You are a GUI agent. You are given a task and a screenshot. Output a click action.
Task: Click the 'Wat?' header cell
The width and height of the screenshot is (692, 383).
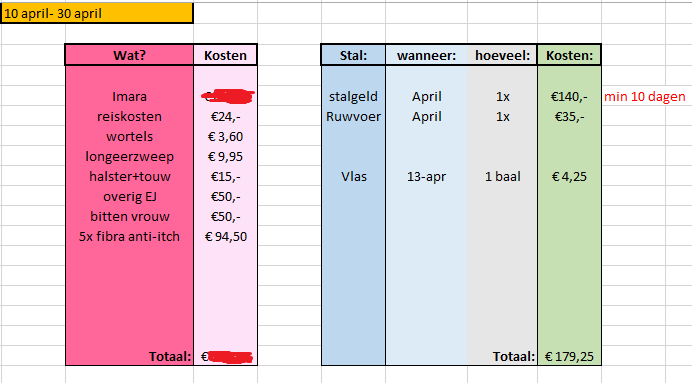129,55
